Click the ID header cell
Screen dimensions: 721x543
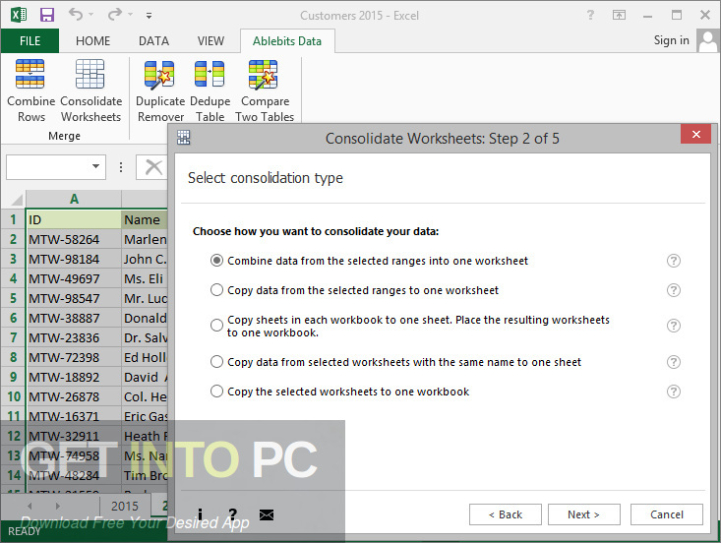tap(74, 219)
